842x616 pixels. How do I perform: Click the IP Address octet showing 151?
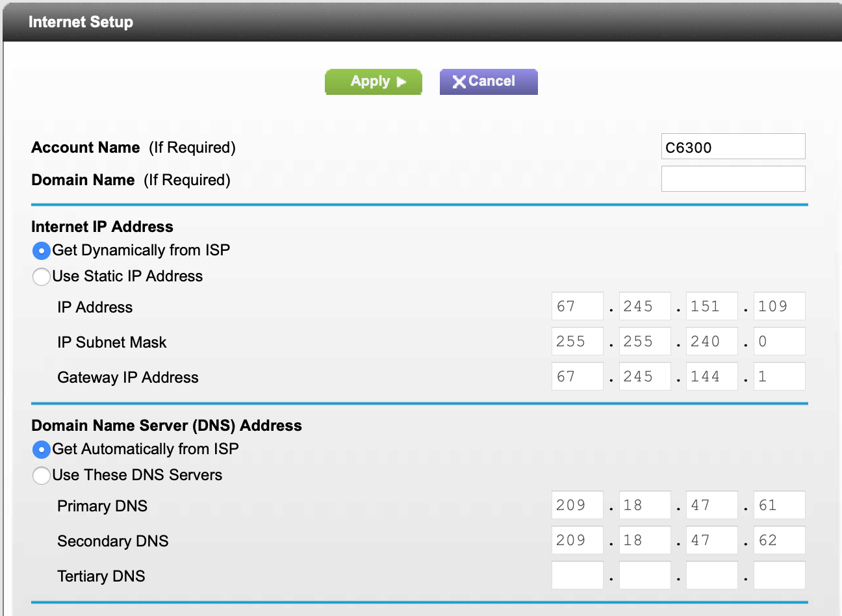[x=711, y=305]
